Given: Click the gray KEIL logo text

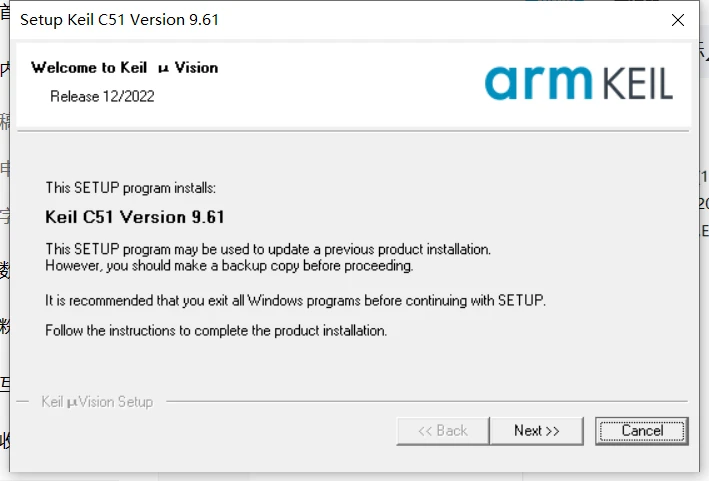Looking at the screenshot, I should [x=634, y=82].
